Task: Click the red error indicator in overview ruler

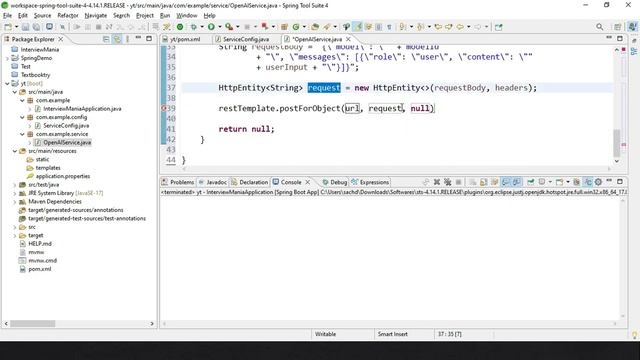Action: click(x=624, y=49)
